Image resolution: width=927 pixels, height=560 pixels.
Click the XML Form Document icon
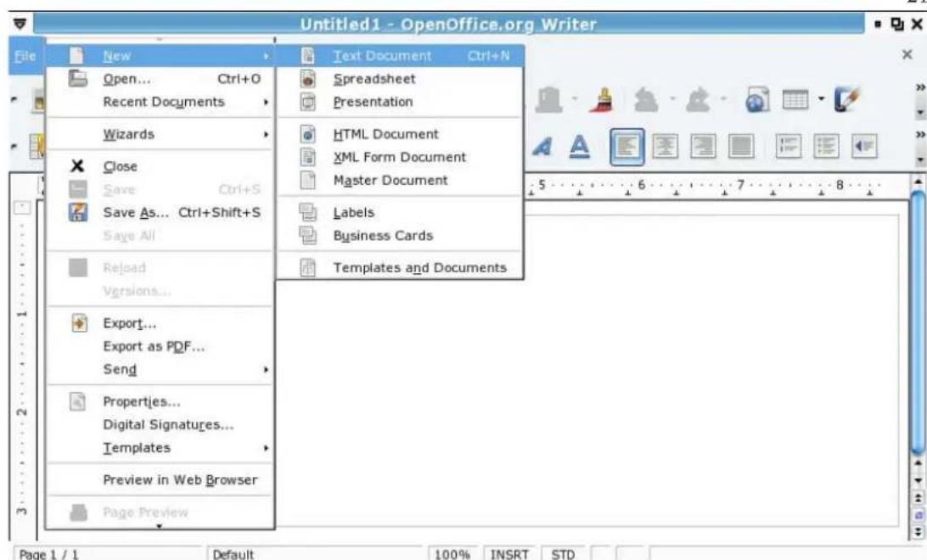point(308,157)
